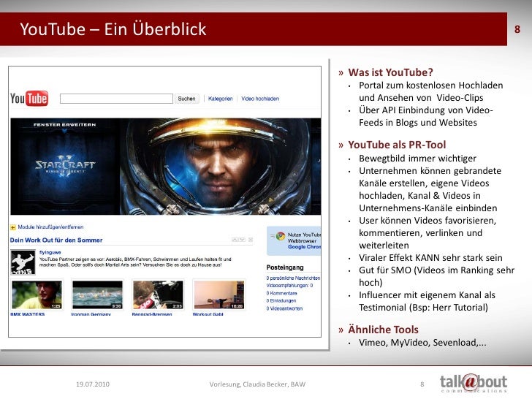Click the description text starting YouTube Partner zeigen
The image size is (532, 399).
coord(135,262)
